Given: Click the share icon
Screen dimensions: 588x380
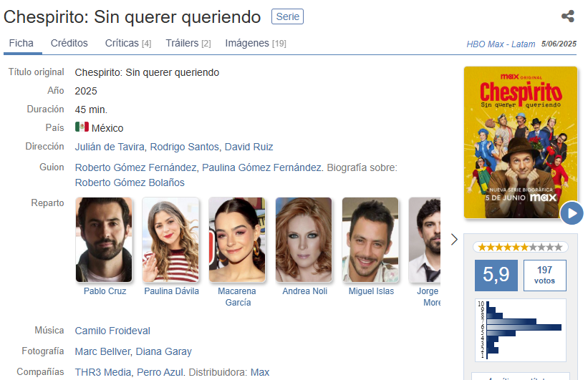Looking at the screenshot, I should 568,16.
